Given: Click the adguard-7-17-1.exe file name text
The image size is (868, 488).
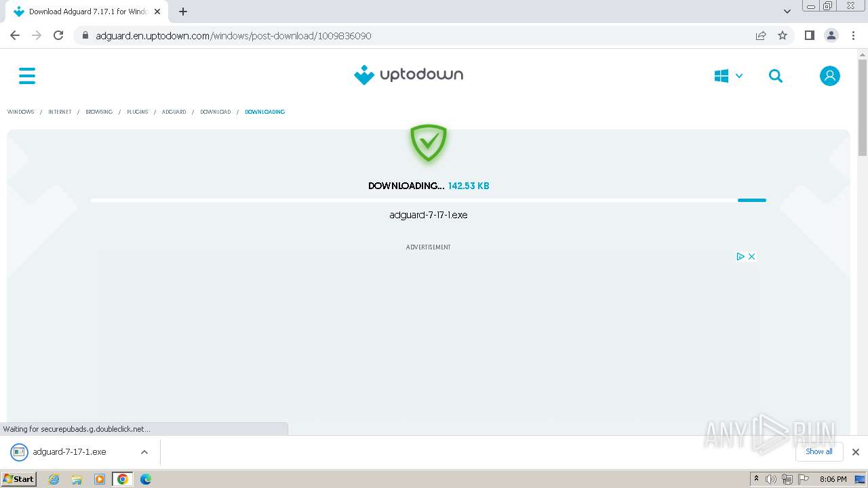Looking at the screenshot, I should 429,215.
